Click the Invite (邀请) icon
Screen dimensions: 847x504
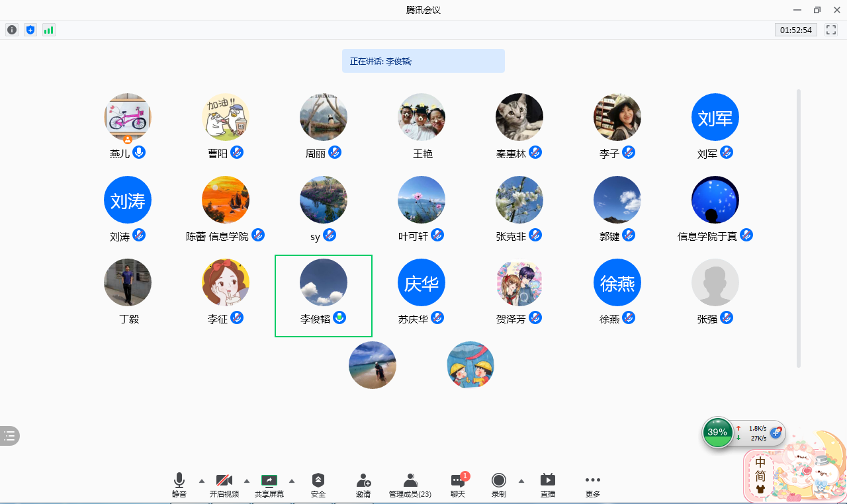(x=363, y=485)
